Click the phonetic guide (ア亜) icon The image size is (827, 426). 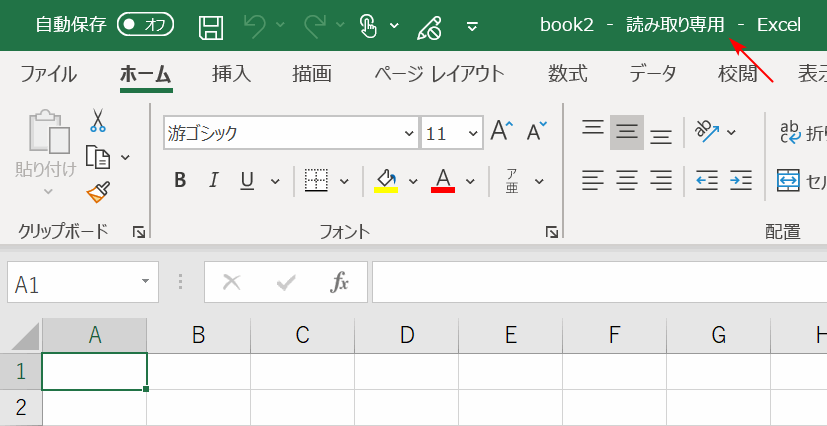[512, 181]
